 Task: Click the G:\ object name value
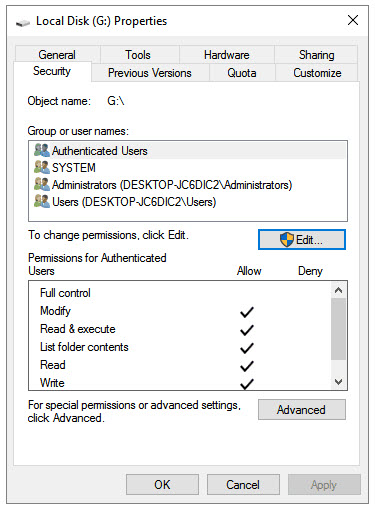(116, 101)
